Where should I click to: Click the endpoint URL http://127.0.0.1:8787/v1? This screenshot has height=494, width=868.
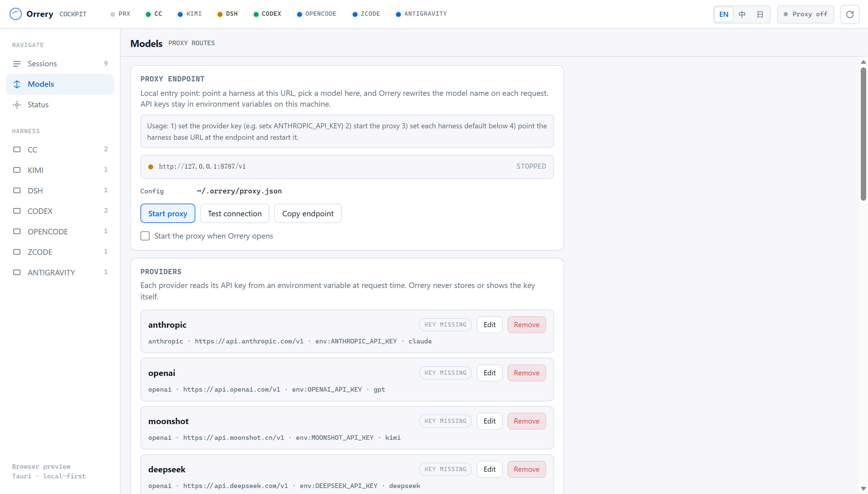202,167
